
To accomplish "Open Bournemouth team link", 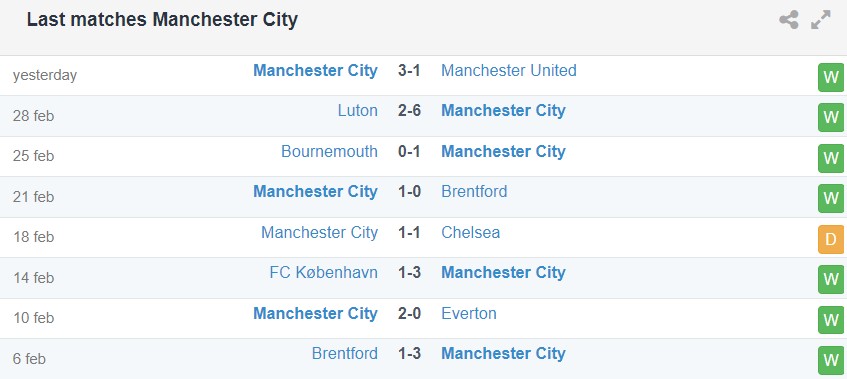I will (x=330, y=151).
